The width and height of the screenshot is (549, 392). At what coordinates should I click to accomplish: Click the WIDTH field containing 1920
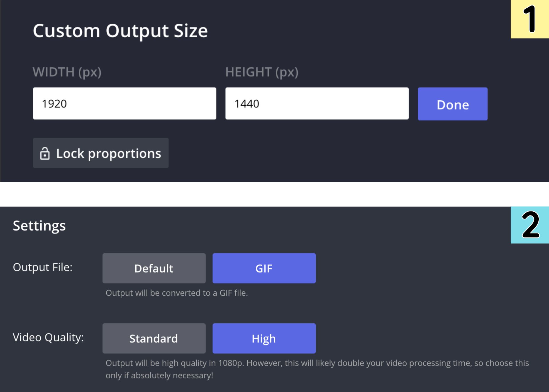(124, 103)
